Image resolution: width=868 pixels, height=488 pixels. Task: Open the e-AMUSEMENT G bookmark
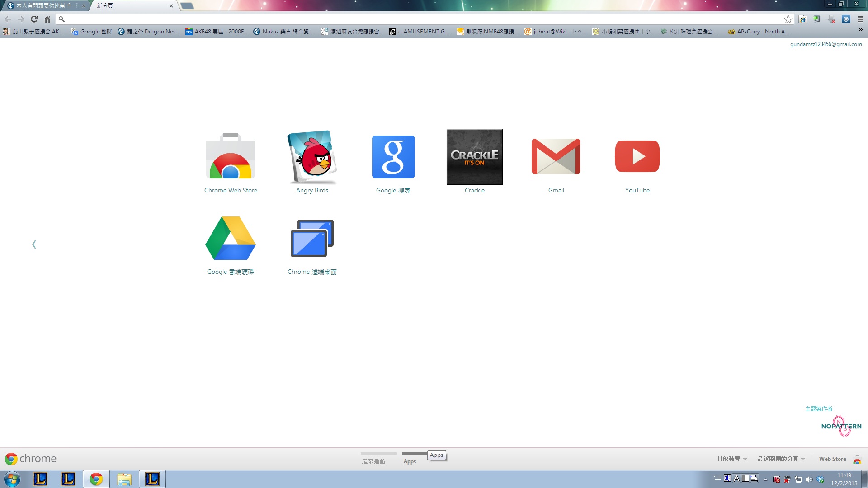[x=419, y=31]
